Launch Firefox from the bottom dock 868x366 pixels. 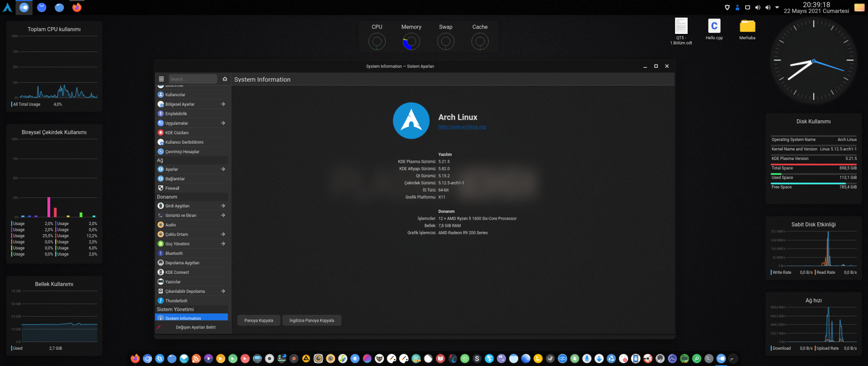135,358
